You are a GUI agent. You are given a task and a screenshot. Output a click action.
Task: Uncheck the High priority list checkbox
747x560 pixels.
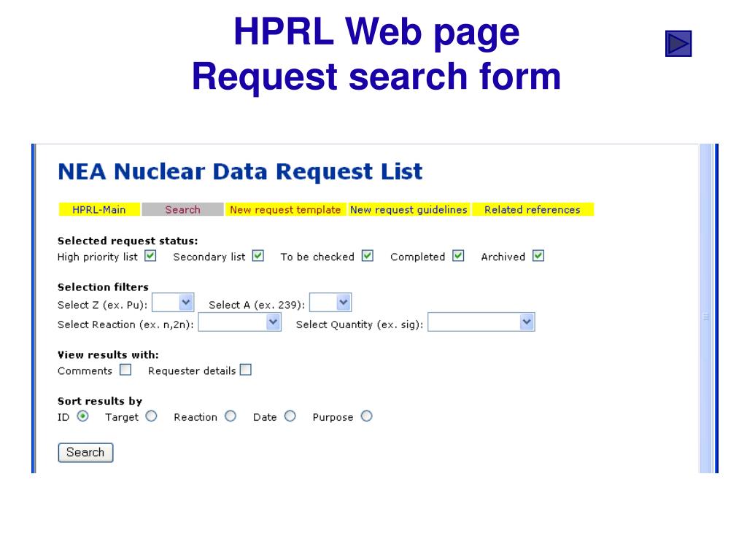pyautogui.click(x=150, y=256)
